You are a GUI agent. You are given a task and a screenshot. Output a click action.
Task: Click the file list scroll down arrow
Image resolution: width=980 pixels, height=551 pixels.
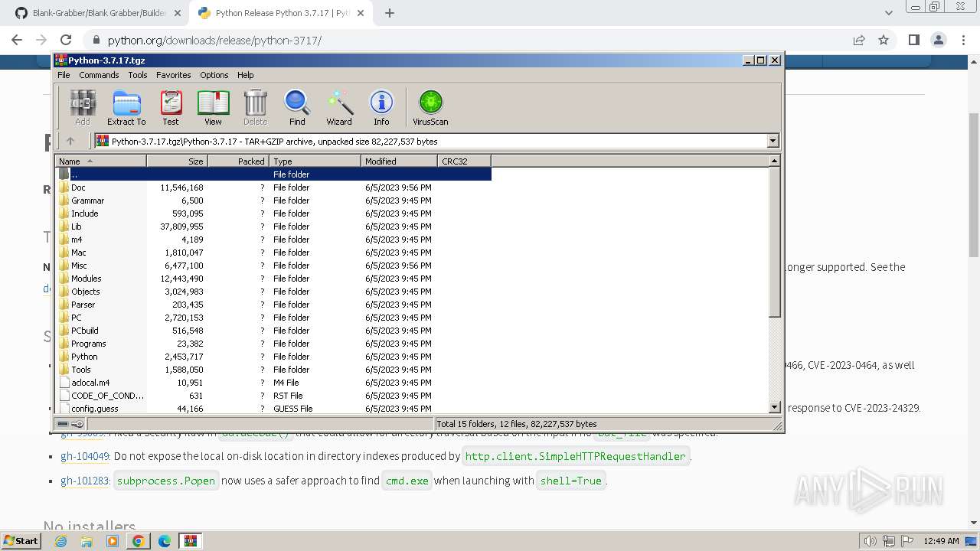(774, 407)
